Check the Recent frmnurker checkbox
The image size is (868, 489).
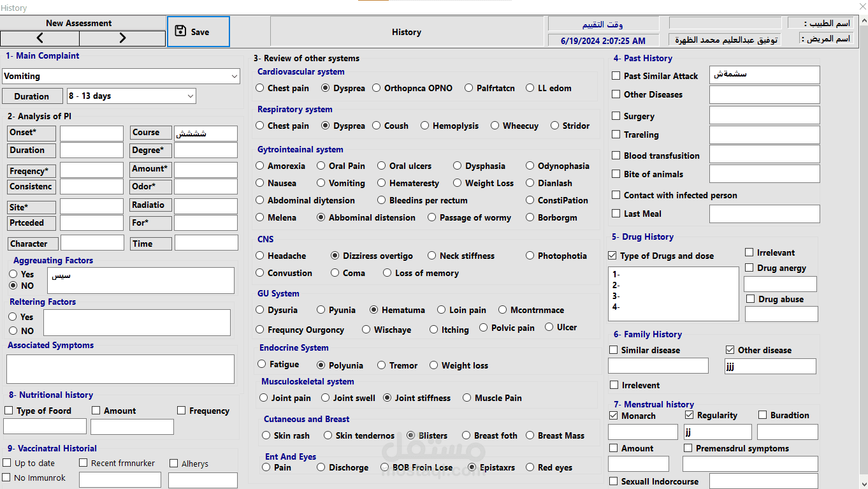(83, 463)
